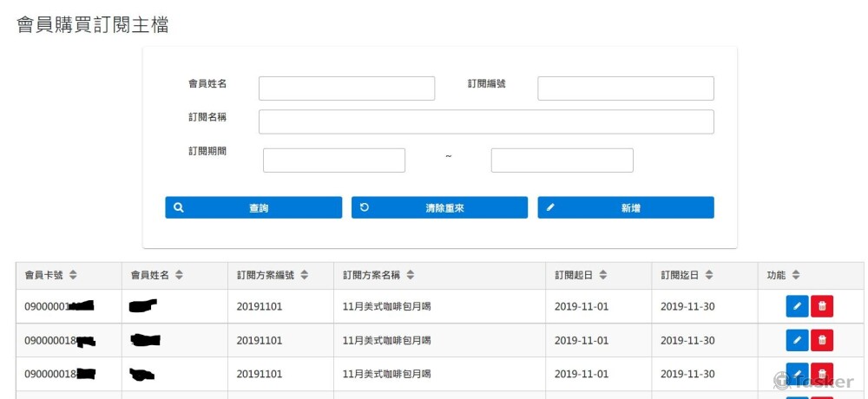Click the edit pencil icon in third row

[x=797, y=373]
